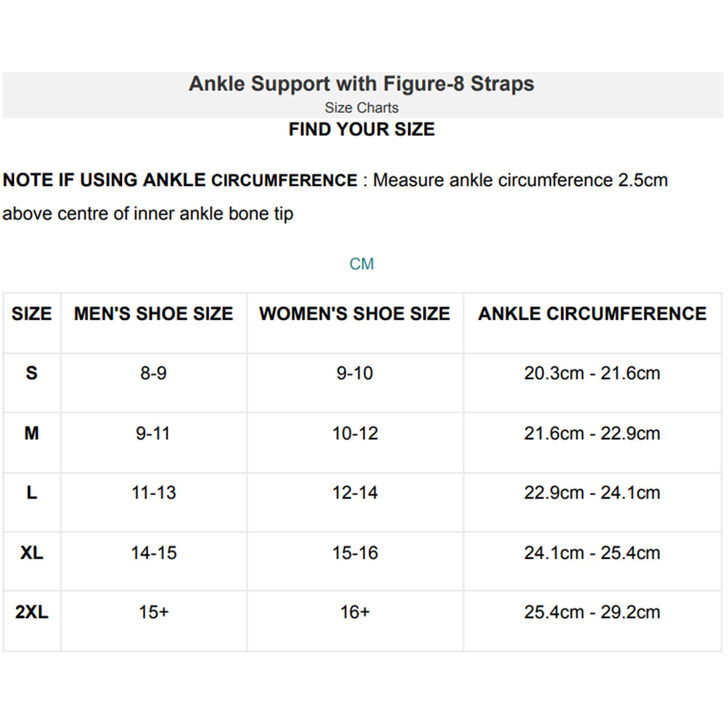This screenshot has width=728, height=728.
Task: Choose the L size row label
Action: [32, 493]
